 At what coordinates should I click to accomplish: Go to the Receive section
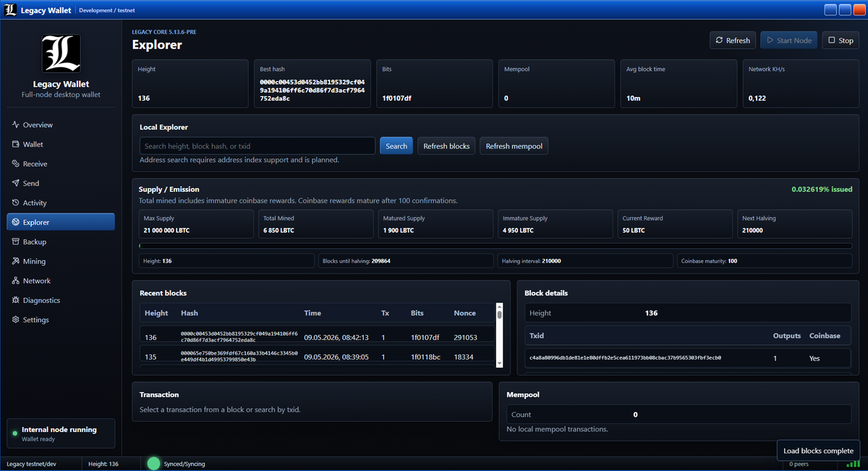pos(61,164)
